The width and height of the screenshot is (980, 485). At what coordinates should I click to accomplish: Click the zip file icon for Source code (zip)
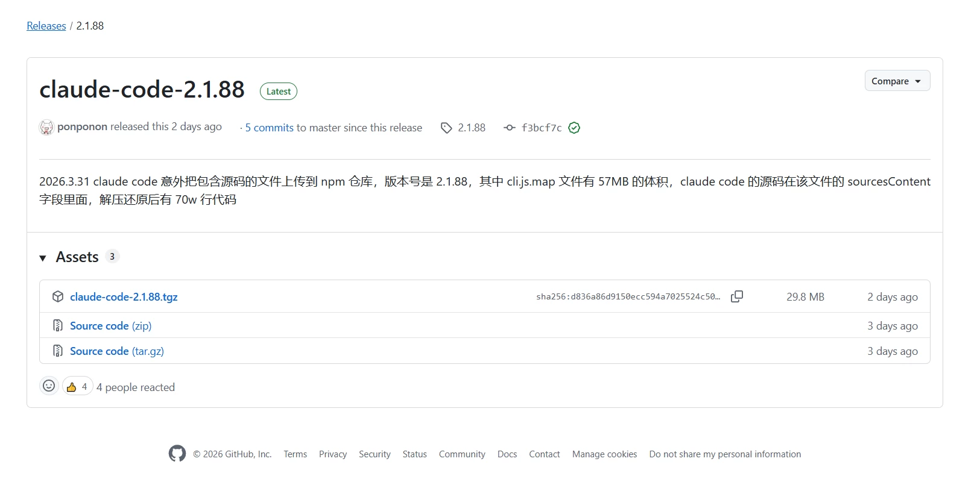[x=58, y=325]
